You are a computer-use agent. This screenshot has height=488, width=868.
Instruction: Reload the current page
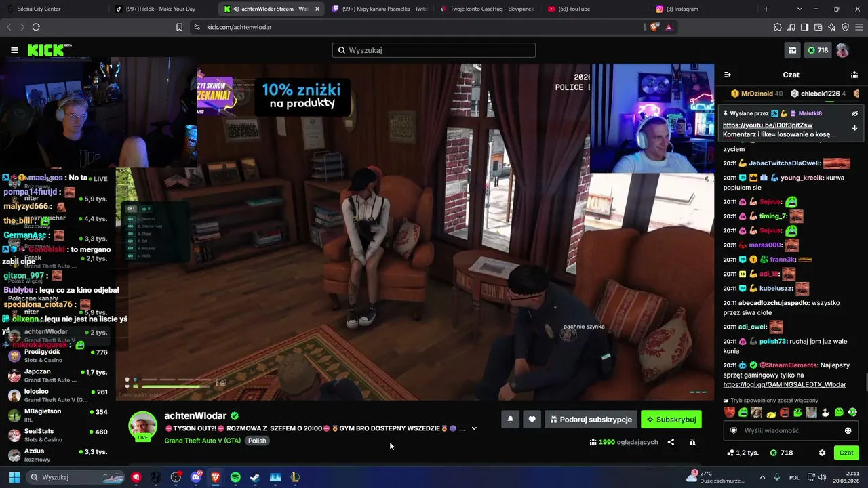[36, 27]
